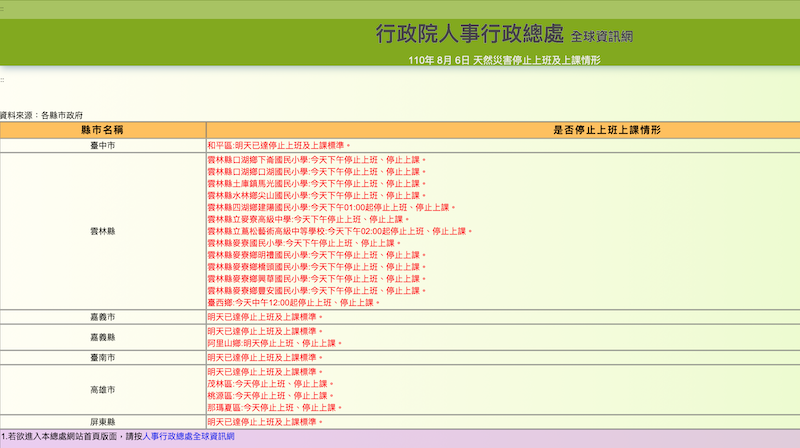This screenshot has width=800, height=448.
Task: Open the 人事行政總處全球資訊網 homepage link
Action: (189, 436)
